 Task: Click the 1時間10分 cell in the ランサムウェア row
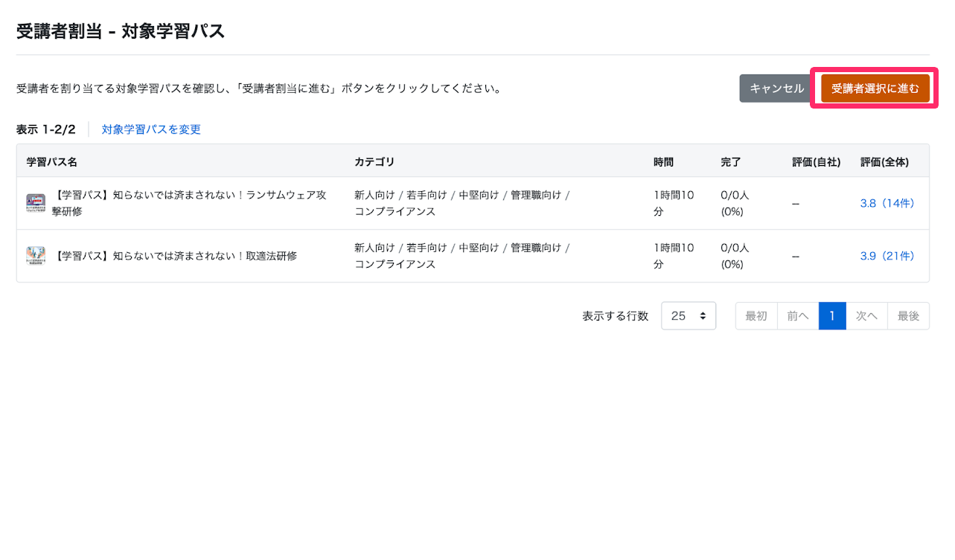tap(674, 203)
